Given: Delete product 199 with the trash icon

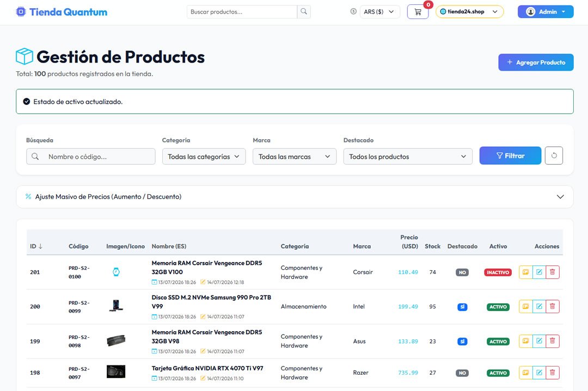Looking at the screenshot, I should pyautogui.click(x=553, y=341).
